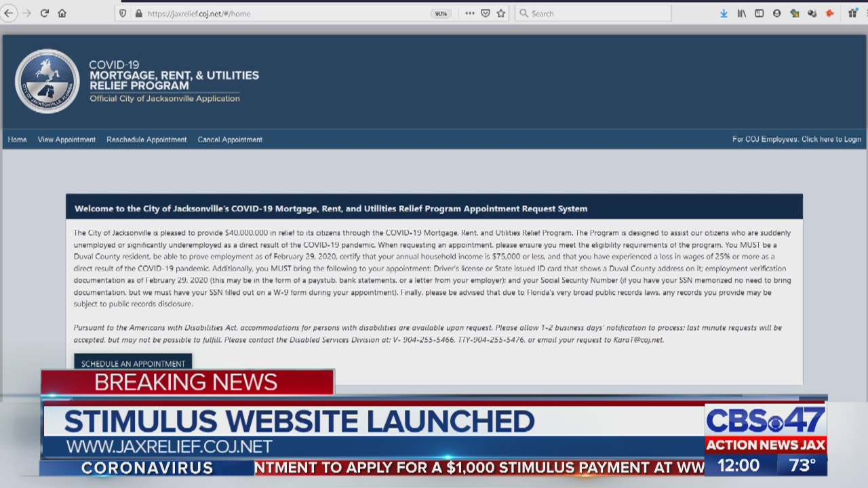Click the red extension icon

tap(829, 14)
